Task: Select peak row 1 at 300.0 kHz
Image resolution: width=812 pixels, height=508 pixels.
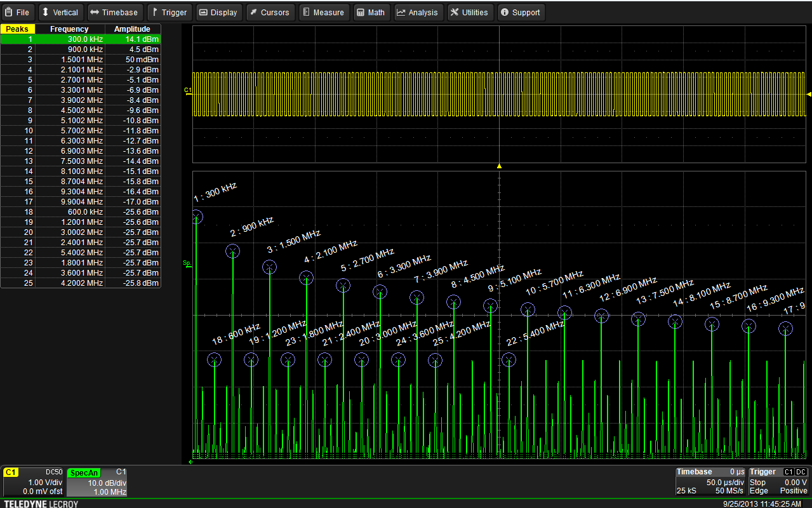Action: pyautogui.click(x=81, y=39)
